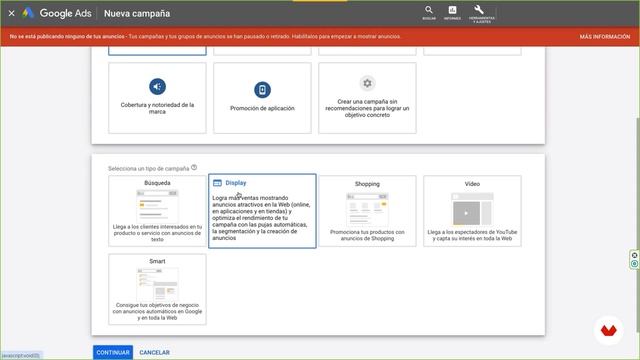Click the gear icon for no-goal campaign
Image resolution: width=640 pixels, height=360 pixels.
367,83
